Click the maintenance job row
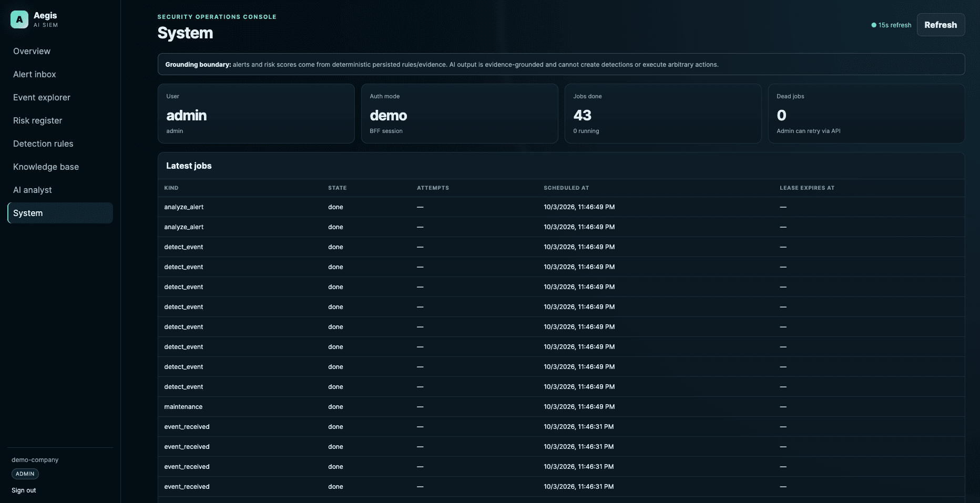980x503 pixels. tap(561, 407)
